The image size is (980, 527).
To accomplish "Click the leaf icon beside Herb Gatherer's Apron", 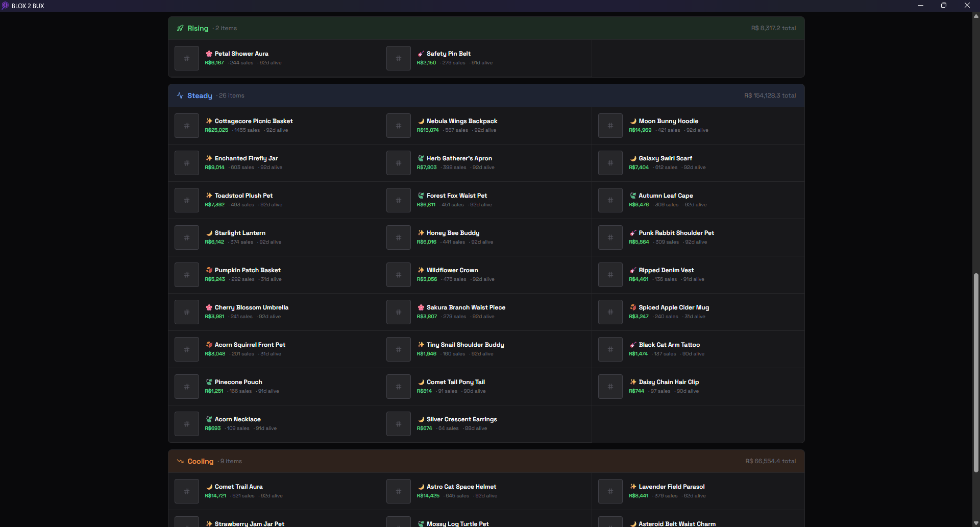I will 421,158.
